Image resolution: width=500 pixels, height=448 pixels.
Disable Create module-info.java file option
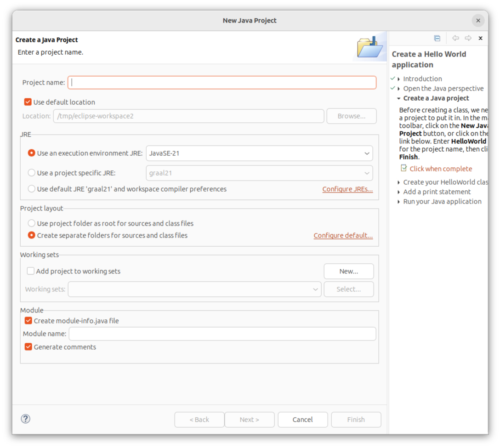28,321
